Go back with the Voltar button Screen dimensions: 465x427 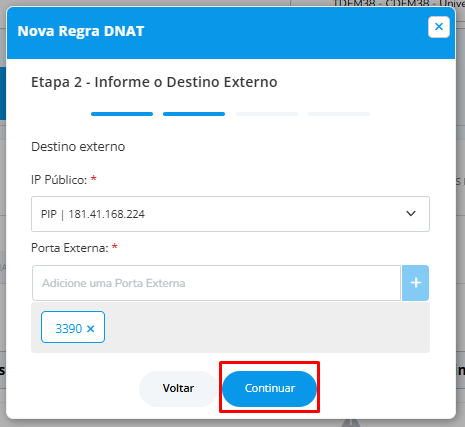pos(178,389)
